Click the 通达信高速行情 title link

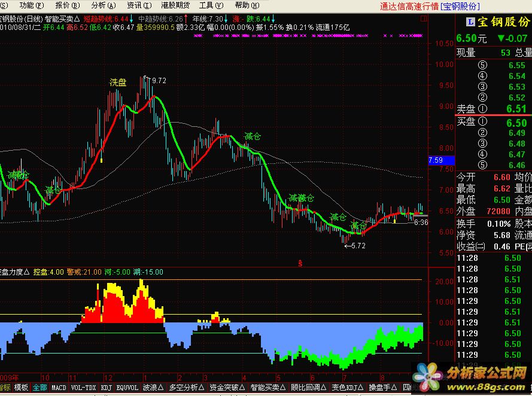409,6
